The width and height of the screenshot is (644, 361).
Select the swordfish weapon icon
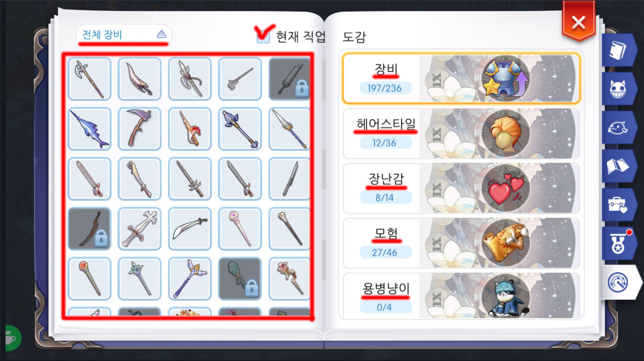coord(89,129)
